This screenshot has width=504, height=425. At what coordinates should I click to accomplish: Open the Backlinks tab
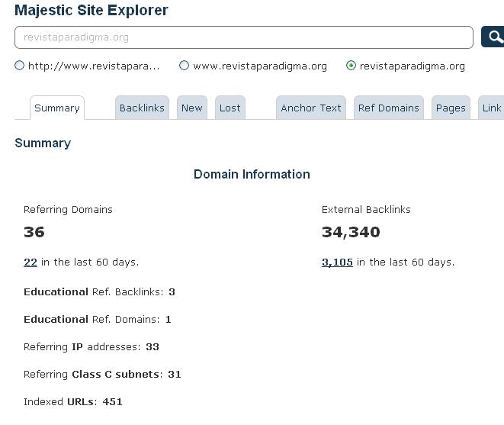pyautogui.click(x=142, y=108)
